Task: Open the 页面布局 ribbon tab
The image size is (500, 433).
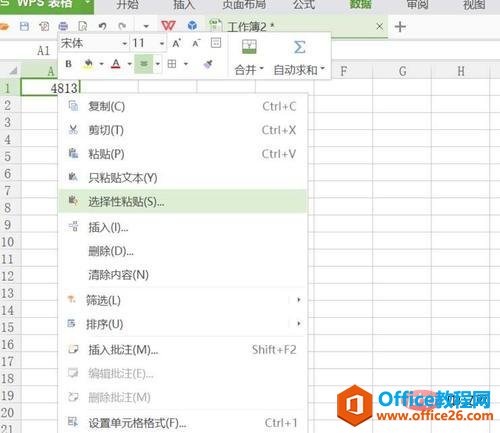Action: tap(244, 5)
